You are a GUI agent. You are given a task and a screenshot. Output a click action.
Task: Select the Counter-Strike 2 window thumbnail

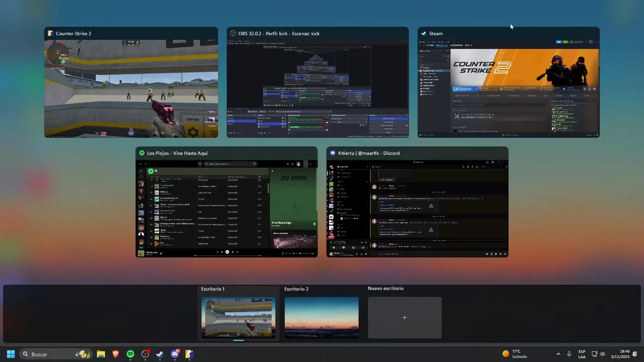(x=131, y=82)
